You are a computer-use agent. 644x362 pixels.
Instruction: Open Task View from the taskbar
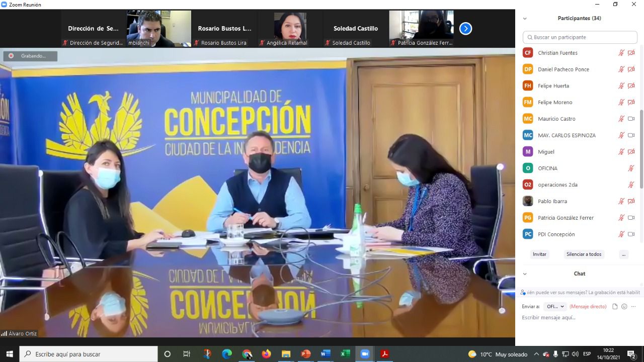(187, 354)
